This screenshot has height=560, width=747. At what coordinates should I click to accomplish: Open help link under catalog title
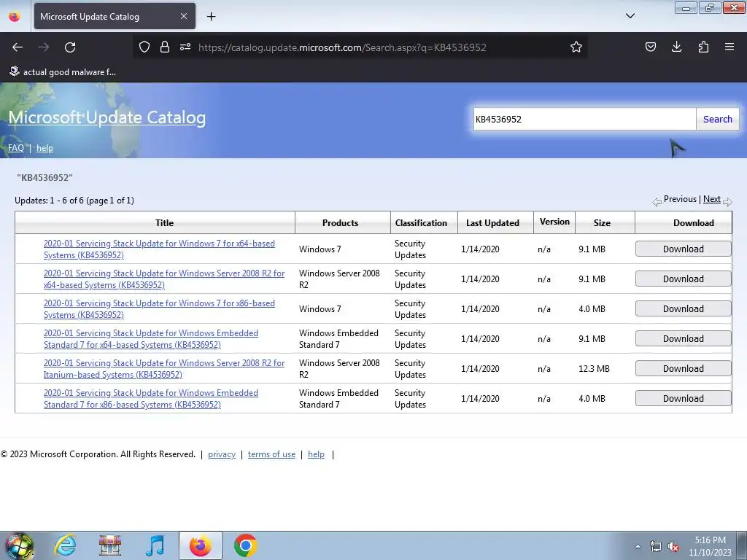44,148
